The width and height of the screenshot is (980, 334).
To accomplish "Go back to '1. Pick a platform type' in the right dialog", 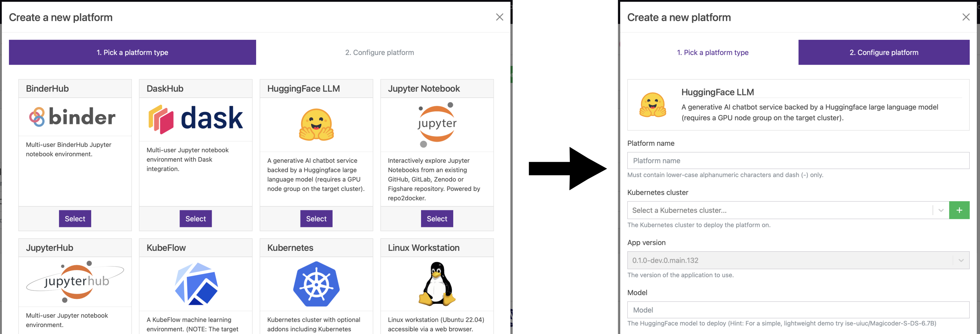I will pyautogui.click(x=713, y=52).
